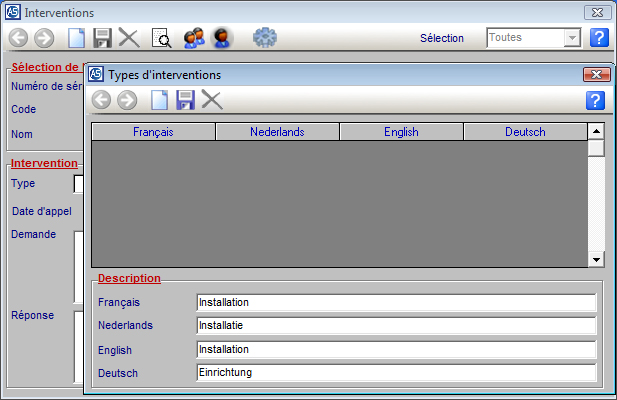Image resolution: width=617 pixels, height=400 pixels.
Task: Go back using Types d'interventions back arrow
Action: tap(101, 99)
